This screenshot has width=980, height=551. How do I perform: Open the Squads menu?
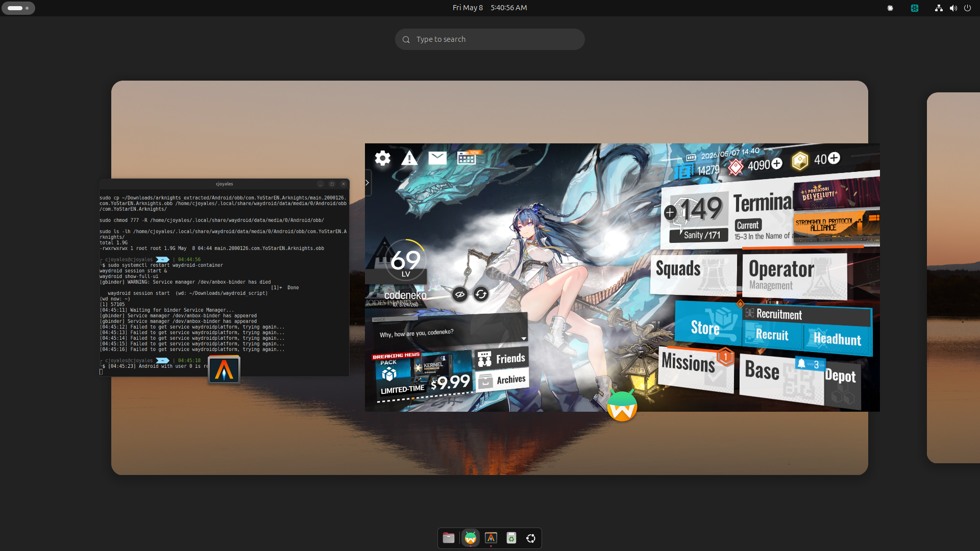coord(694,274)
